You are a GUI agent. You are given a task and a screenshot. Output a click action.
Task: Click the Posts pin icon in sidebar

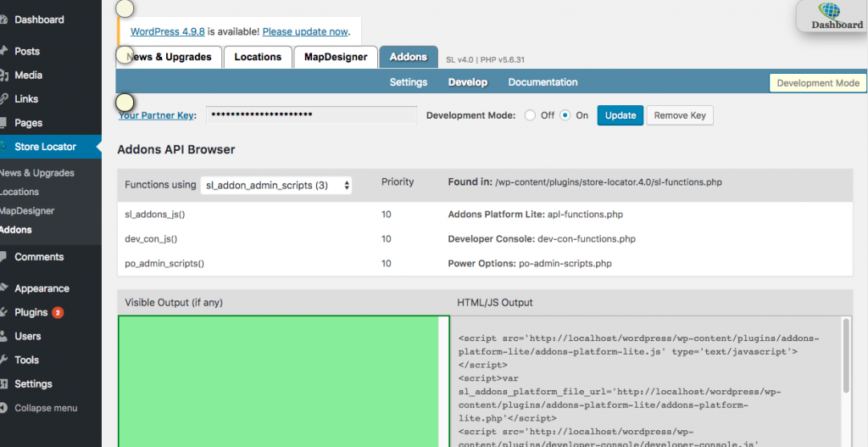pyautogui.click(x=4, y=51)
